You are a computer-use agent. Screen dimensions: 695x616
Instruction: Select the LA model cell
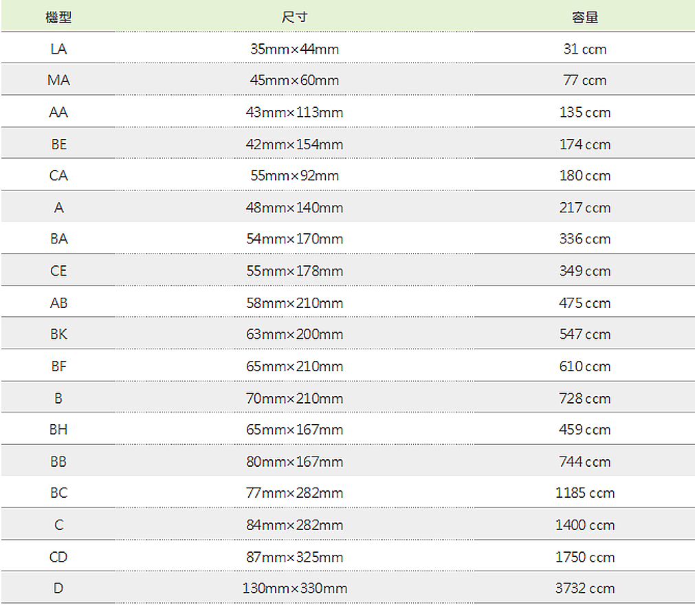coord(58,49)
